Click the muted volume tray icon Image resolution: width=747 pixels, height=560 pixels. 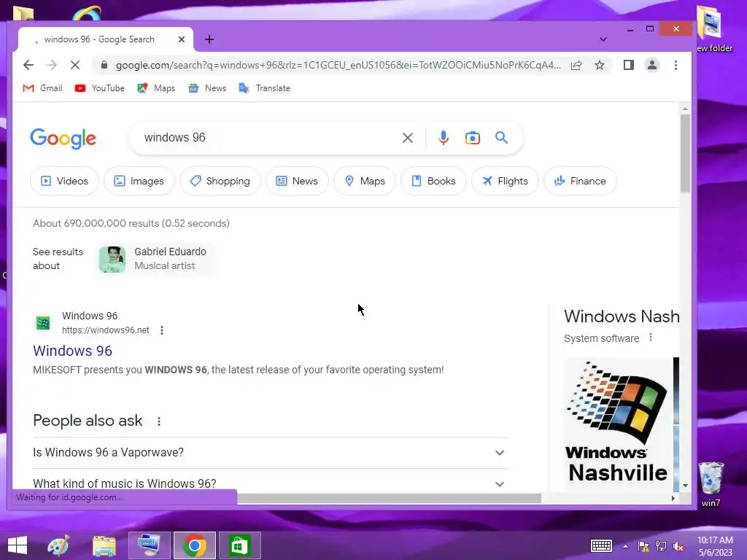[678, 546]
